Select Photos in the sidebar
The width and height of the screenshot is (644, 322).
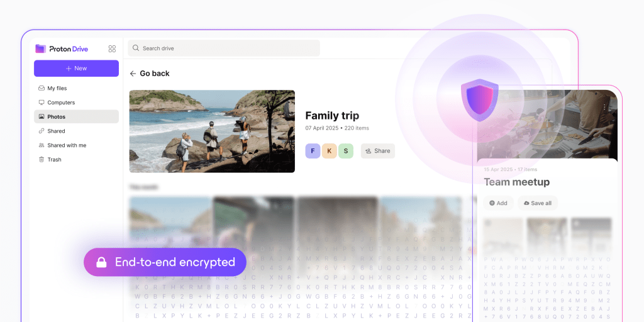pos(76,116)
